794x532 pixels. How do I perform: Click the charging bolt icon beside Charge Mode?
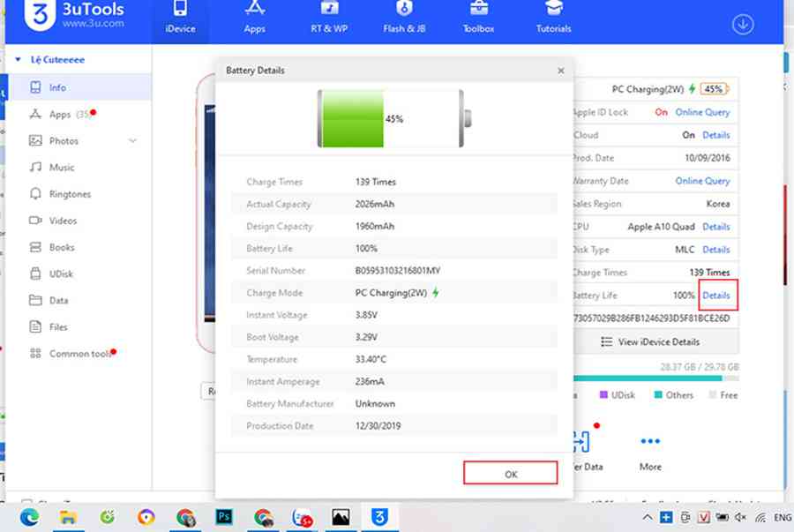436,293
